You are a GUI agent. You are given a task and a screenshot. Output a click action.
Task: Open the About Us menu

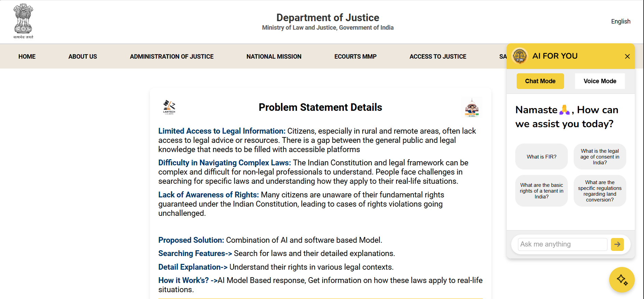click(83, 57)
